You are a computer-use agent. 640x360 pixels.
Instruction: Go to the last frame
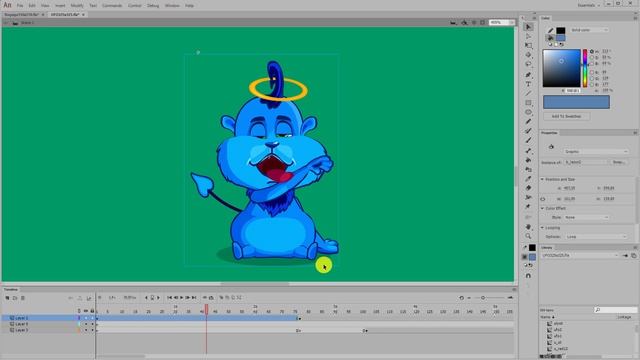pos(194,298)
